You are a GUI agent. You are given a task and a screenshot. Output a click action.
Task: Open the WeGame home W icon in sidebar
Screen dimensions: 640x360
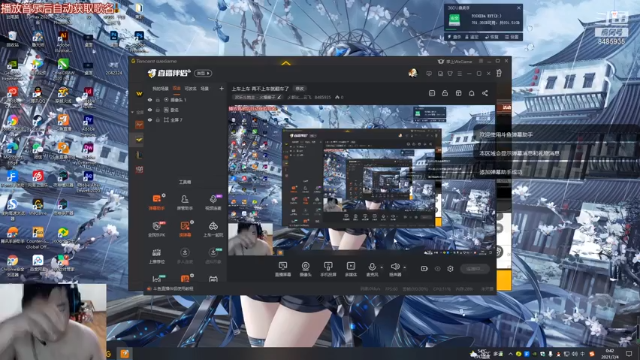click(x=139, y=93)
